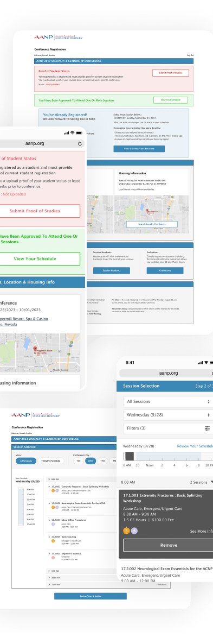Viewport: 213px width, 644px height.
Task: Click View Your Schedule button on the tablet page
Action: coord(170,100)
